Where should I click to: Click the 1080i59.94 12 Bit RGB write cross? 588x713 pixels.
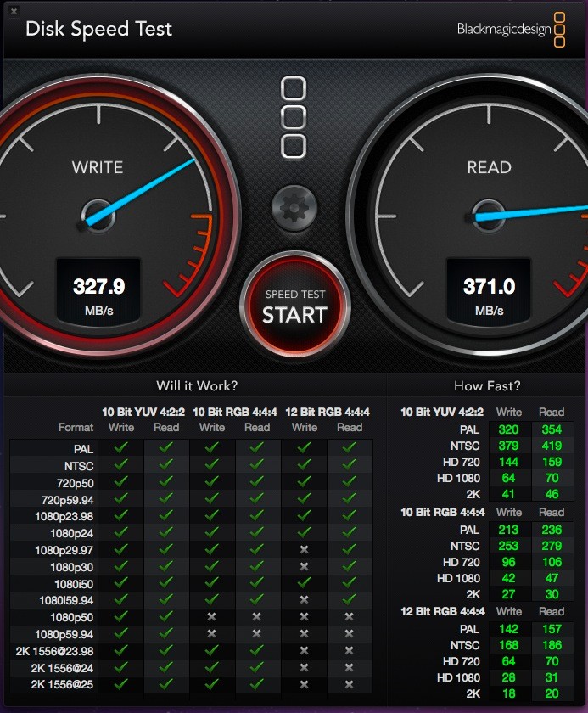[x=304, y=600]
